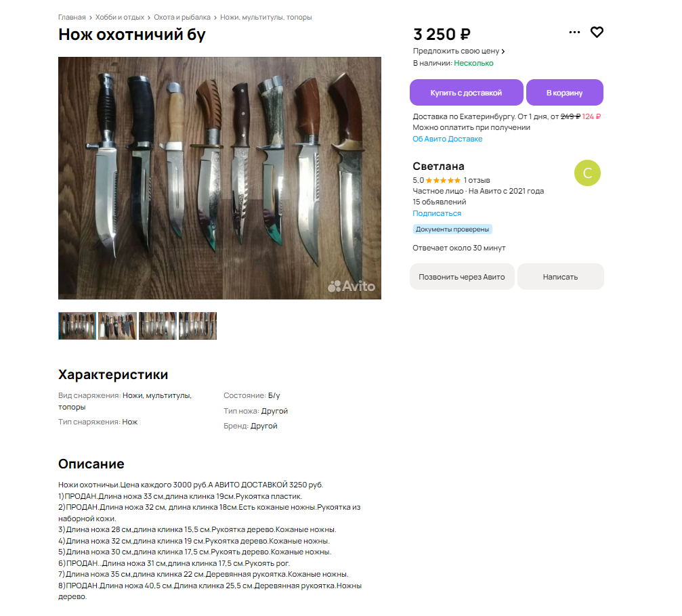Open the three-dot more options menu

[574, 32]
